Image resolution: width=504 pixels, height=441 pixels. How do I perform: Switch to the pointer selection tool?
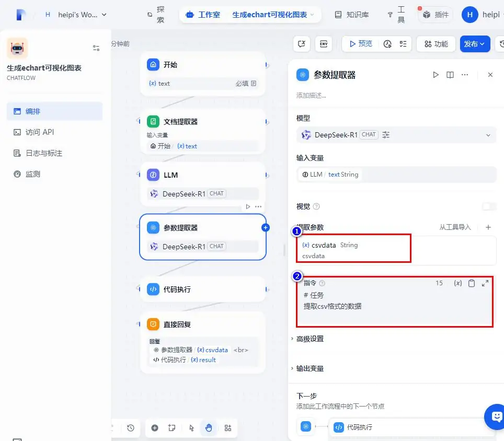(192, 428)
